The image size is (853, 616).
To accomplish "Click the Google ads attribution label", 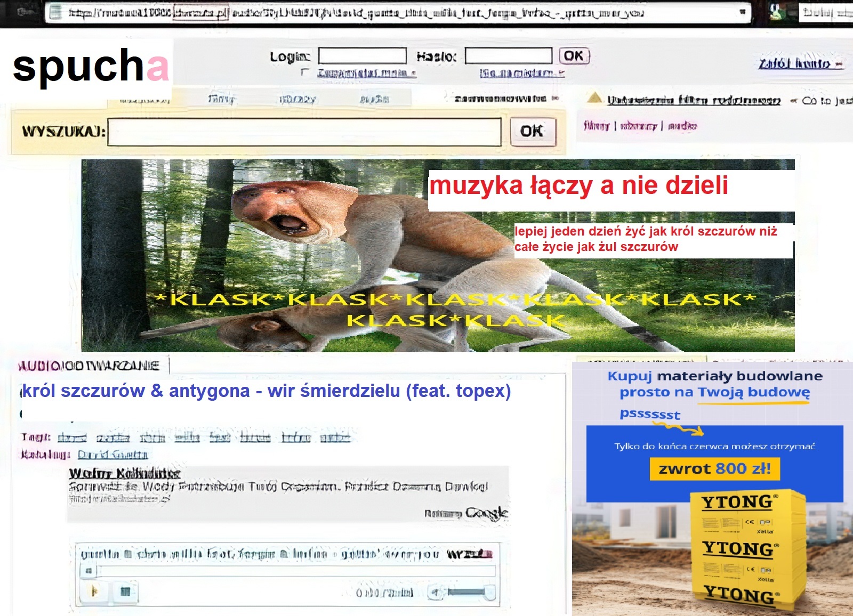I will tap(466, 513).
